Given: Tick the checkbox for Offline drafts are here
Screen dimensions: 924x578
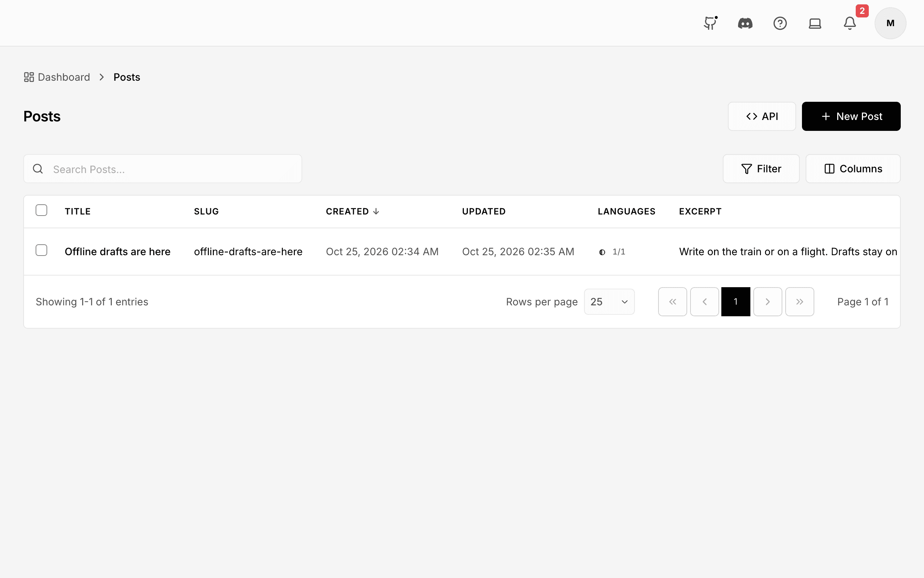Looking at the screenshot, I should coord(41,250).
